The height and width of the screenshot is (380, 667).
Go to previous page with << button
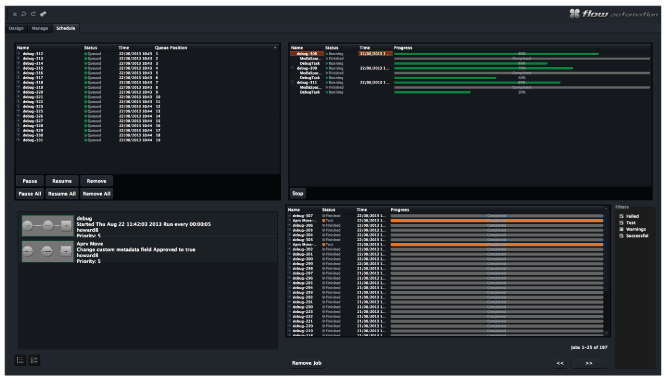(560, 363)
